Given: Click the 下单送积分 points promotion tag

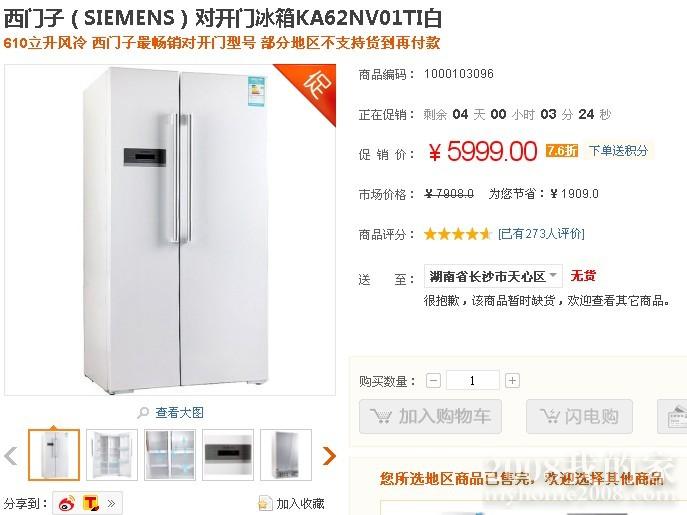Looking at the screenshot, I should click(x=618, y=151).
